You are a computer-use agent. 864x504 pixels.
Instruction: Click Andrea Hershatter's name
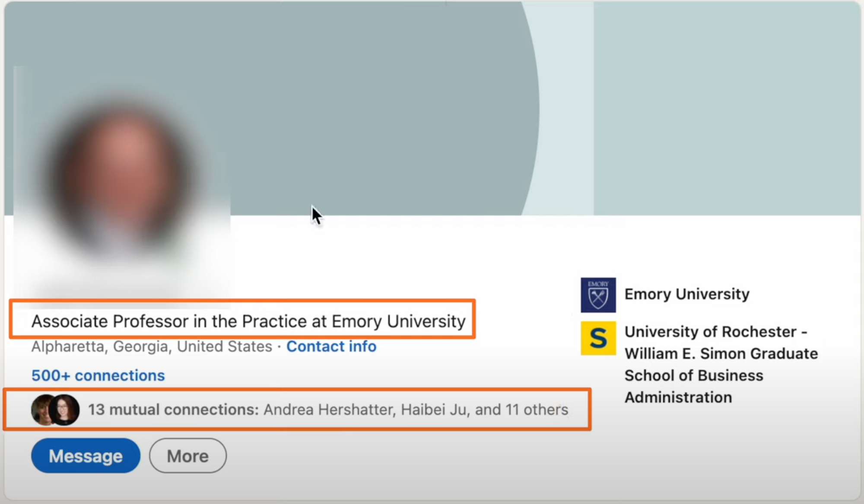(x=329, y=409)
